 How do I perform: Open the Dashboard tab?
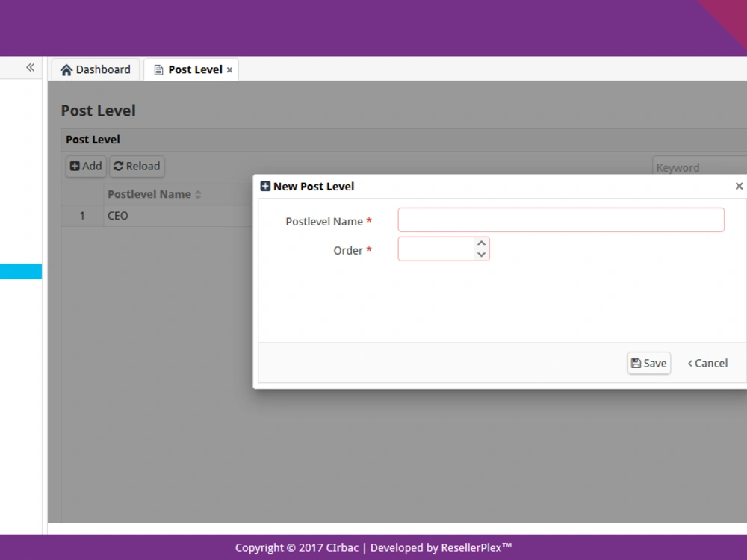click(96, 69)
